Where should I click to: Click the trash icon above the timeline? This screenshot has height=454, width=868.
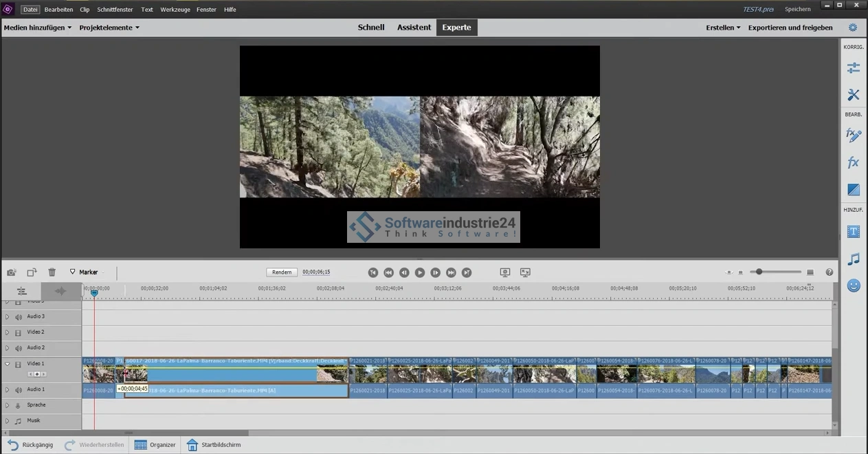[52, 272]
